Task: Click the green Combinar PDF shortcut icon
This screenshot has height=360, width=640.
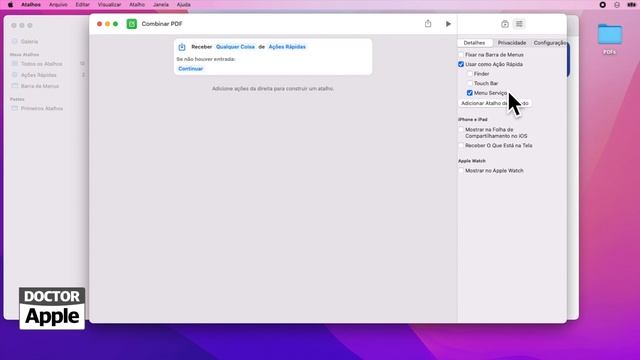Action: (131, 24)
